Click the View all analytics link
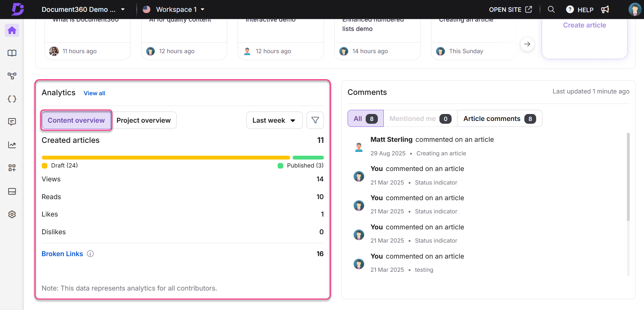The image size is (644, 310). (94, 93)
